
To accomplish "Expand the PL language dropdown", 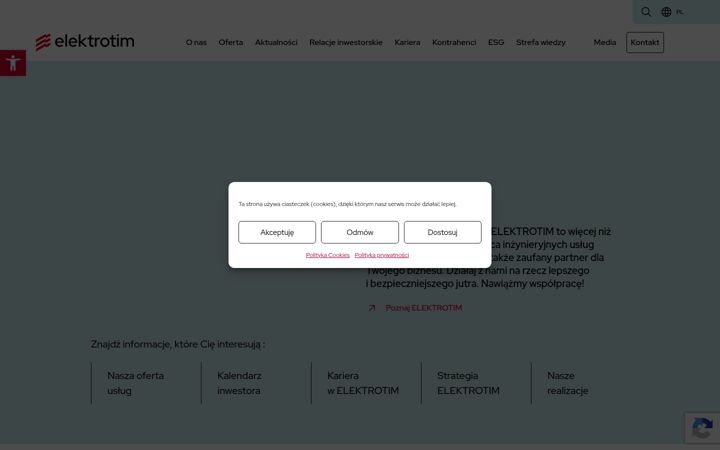I will click(680, 12).
